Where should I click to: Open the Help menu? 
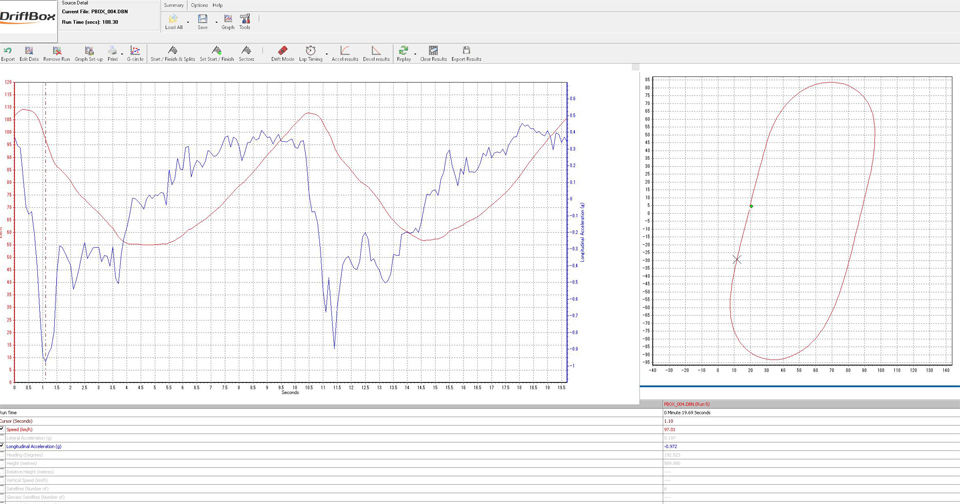coord(217,5)
